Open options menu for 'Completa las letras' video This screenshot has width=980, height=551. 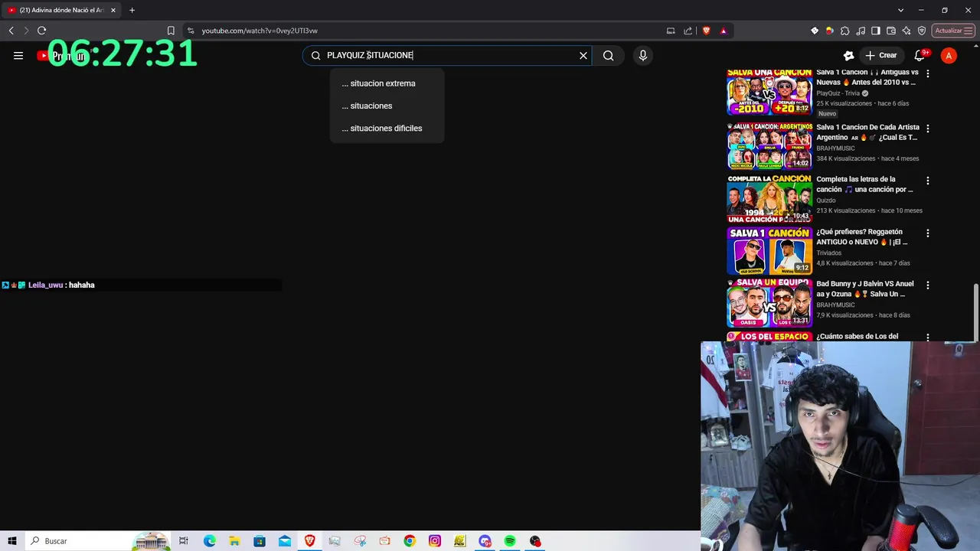[x=928, y=181]
